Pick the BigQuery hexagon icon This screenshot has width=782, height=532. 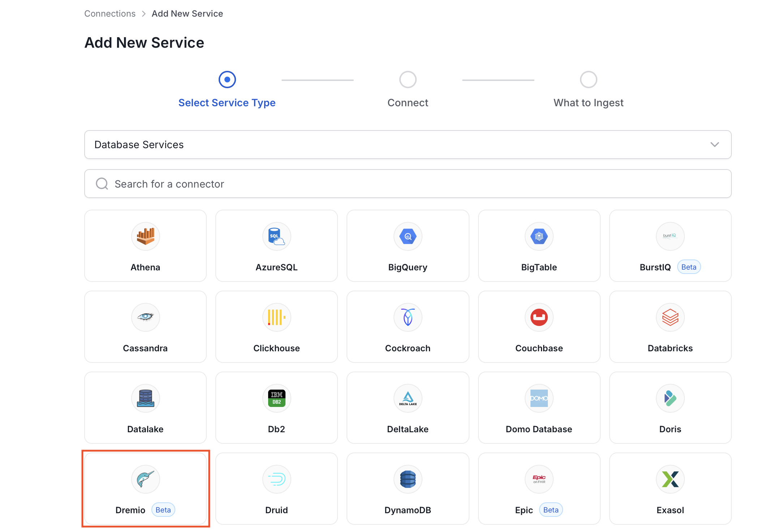(x=408, y=236)
